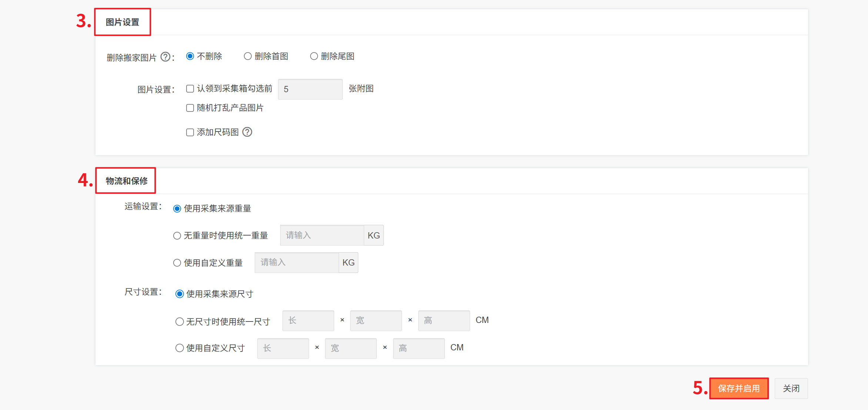This screenshot has width=868, height=410.
Task: Select 无重量时使用统一重量 radio option
Action: pos(177,236)
